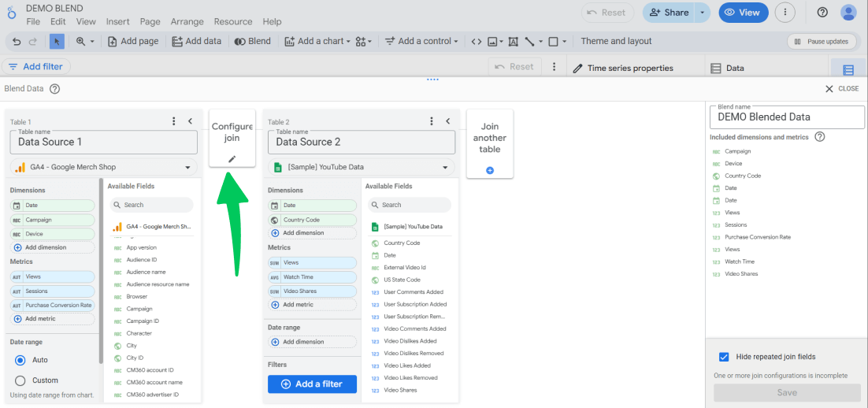Open the top-right three-dot more options
This screenshot has height=408, width=868.
point(785,13)
